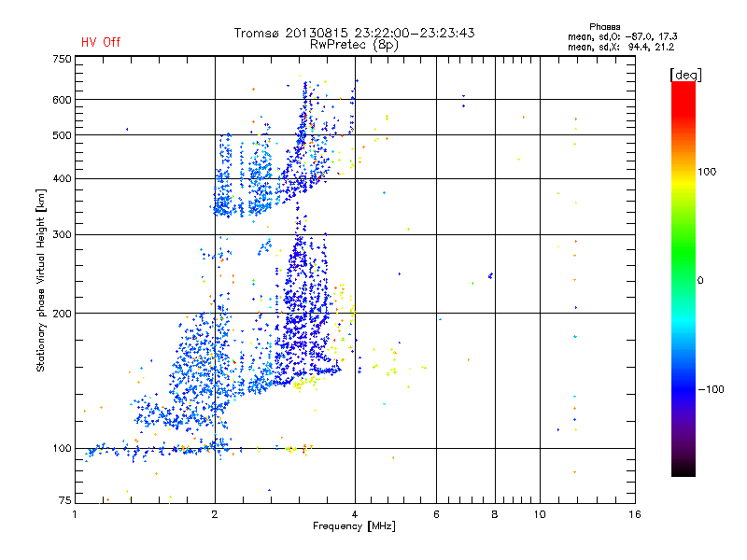This screenshot has height=560, width=747.
Task: Click the x-axis label '6'
Action: click(x=436, y=514)
